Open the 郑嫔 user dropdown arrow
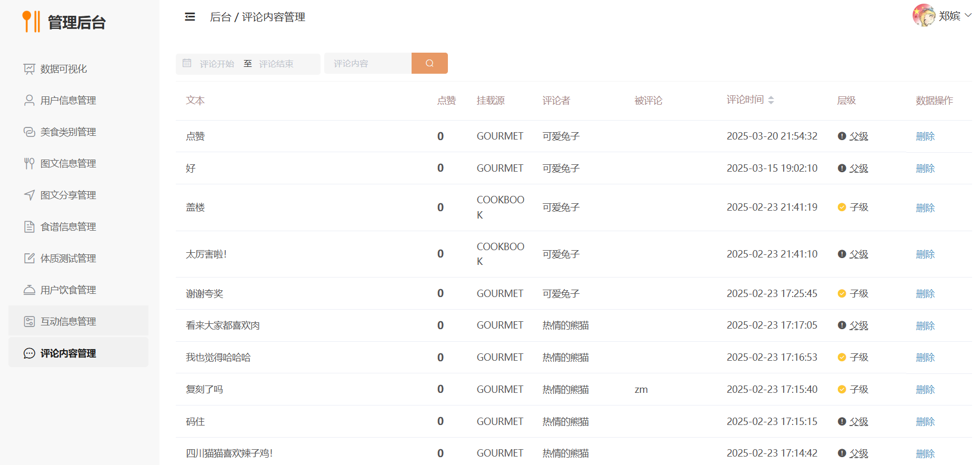980x465 pixels. [x=968, y=15]
